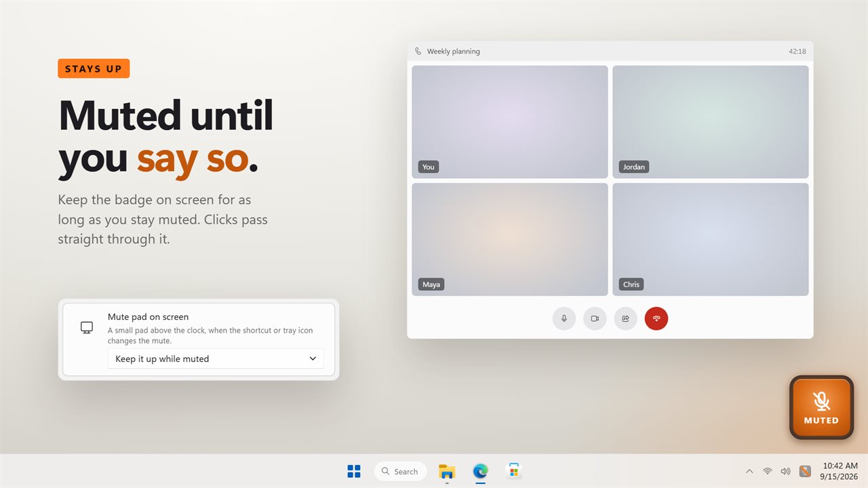
Task: Click the microphone button in the call controls
Action: 564,319
